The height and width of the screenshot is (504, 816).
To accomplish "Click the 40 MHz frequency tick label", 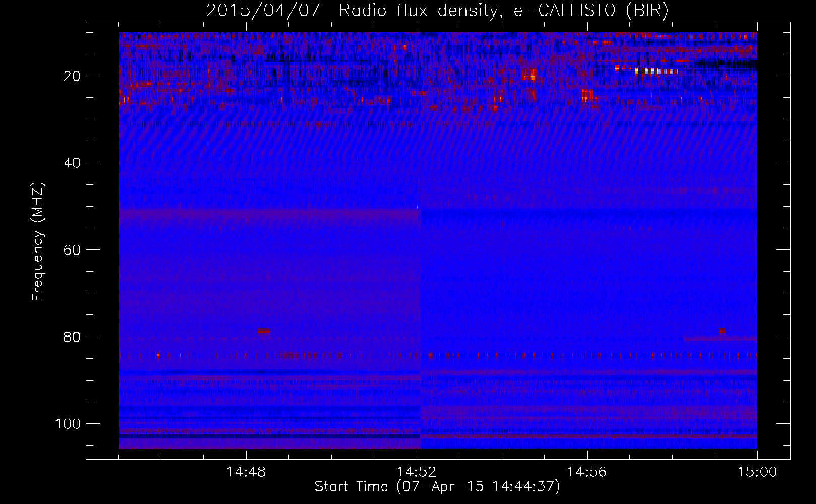I will click(x=73, y=163).
